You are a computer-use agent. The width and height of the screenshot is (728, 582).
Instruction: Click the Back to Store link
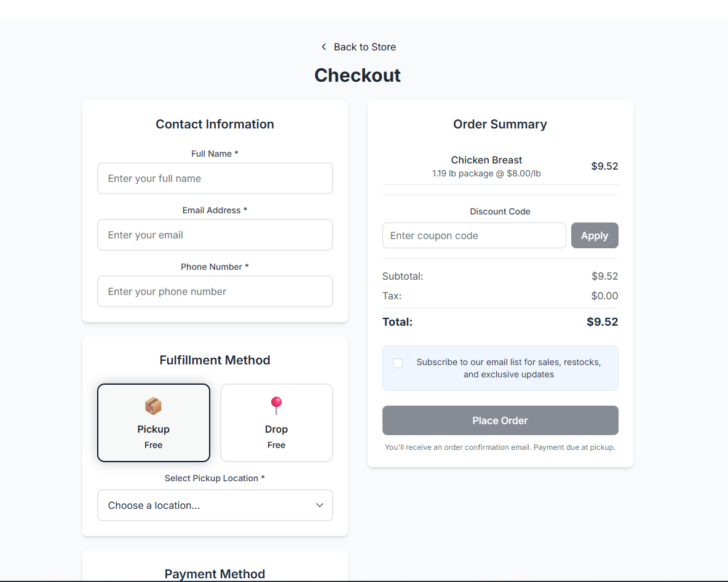(x=365, y=47)
